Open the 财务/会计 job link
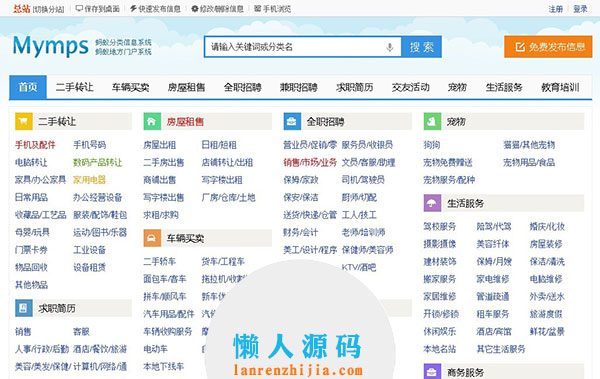The height and width of the screenshot is (379, 600). click(x=300, y=232)
